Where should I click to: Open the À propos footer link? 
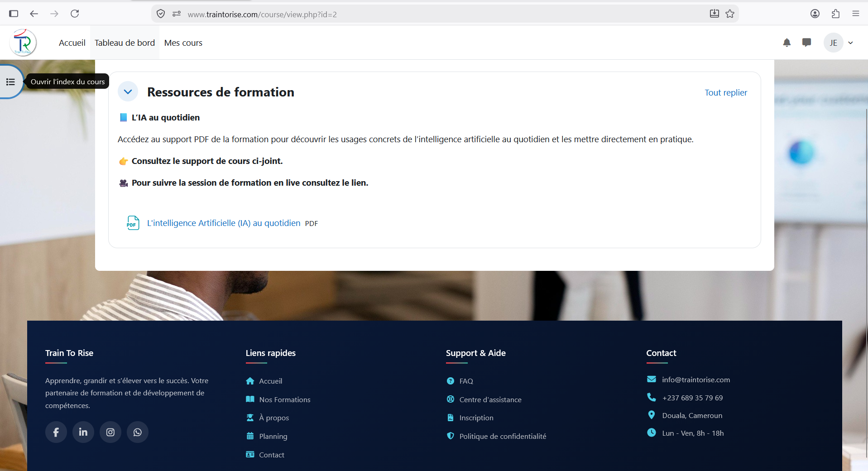(274, 418)
